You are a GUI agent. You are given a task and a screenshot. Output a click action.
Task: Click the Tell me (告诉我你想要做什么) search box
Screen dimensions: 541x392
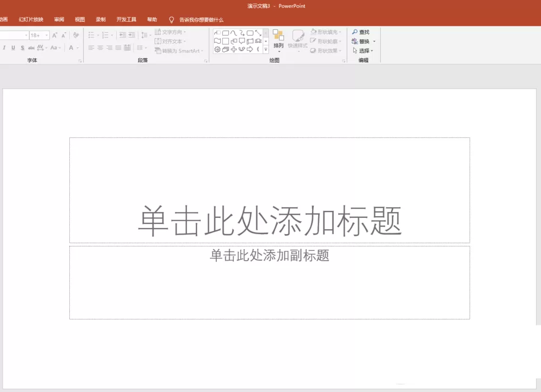pyautogui.click(x=201, y=20)
